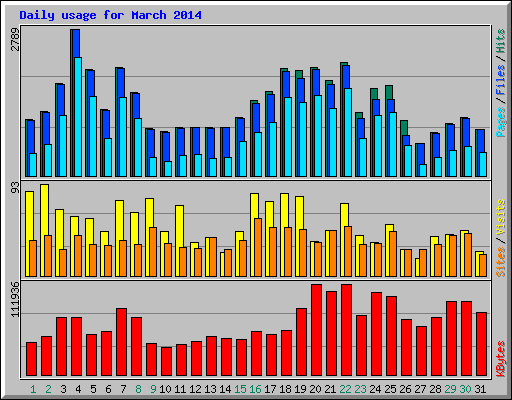Click day label 22 on the axis
The width and height of the screenshot is (512, 400).
[345, 389]
